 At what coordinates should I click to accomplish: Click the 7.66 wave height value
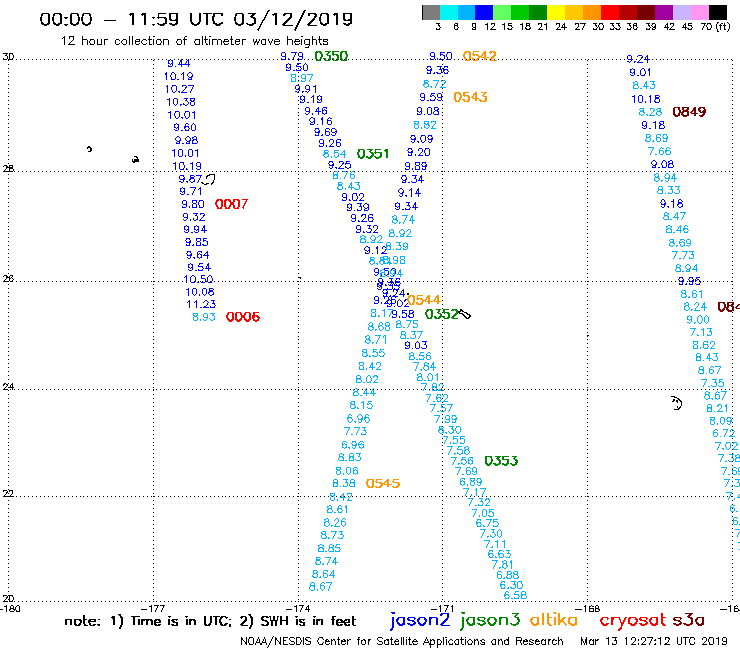tap(659, 152)
